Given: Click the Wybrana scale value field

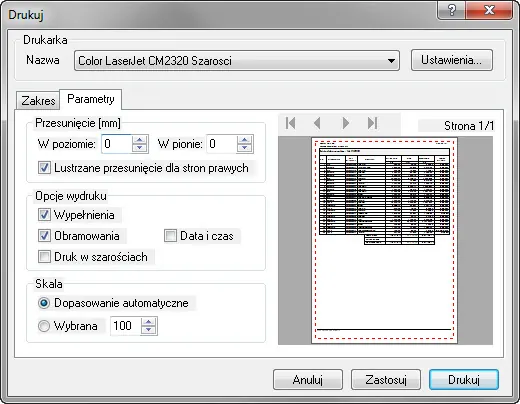Looking at the screenshot, I should pos(126,326).
